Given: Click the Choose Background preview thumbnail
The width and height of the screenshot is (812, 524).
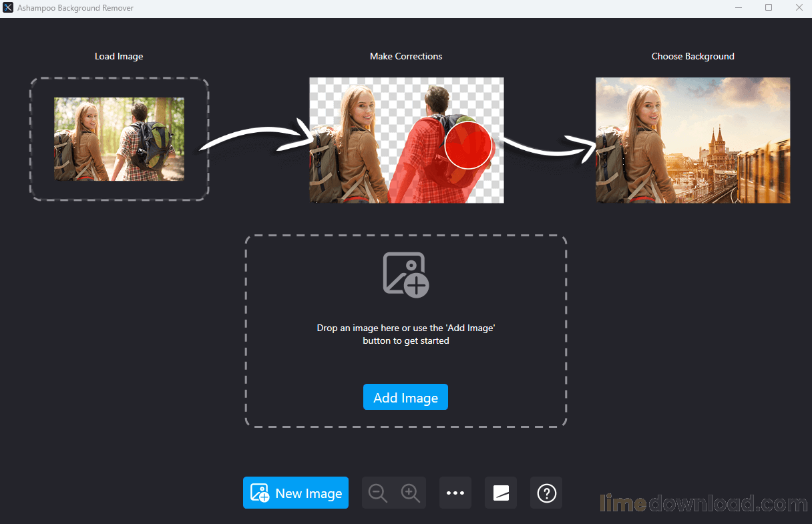Looking at the screenshot, I should [692, 140].
